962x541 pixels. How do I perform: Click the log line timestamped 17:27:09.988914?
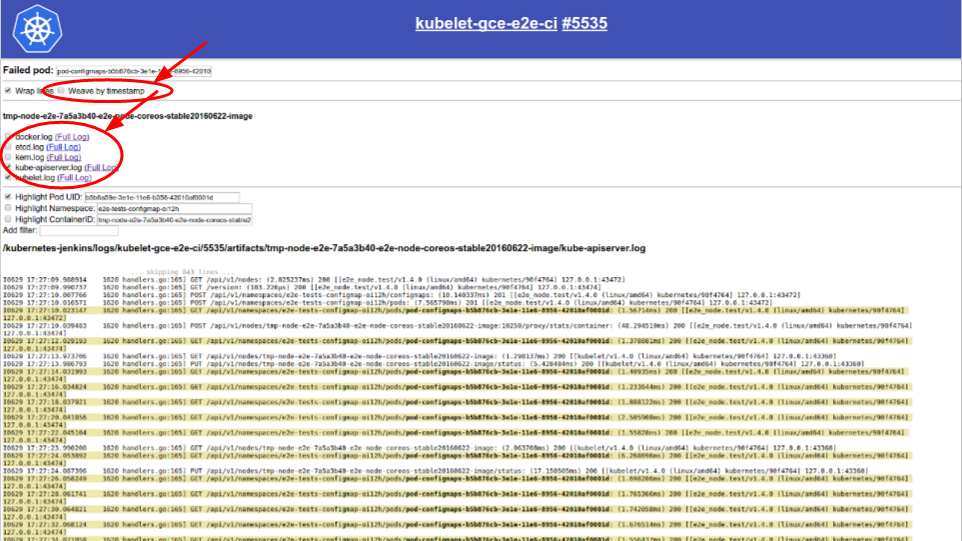(x=314, y=280)
